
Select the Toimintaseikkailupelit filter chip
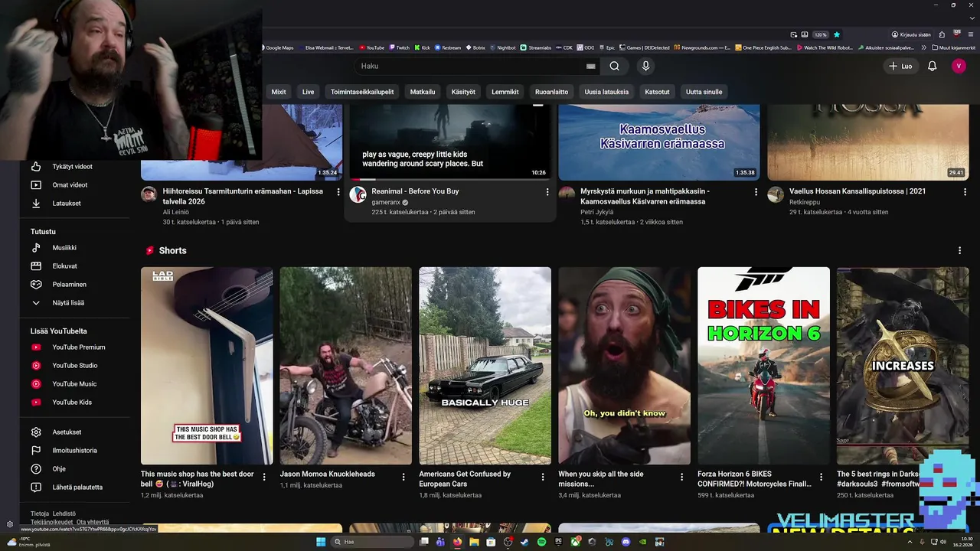pyautogui.click(x=362, y=92)
